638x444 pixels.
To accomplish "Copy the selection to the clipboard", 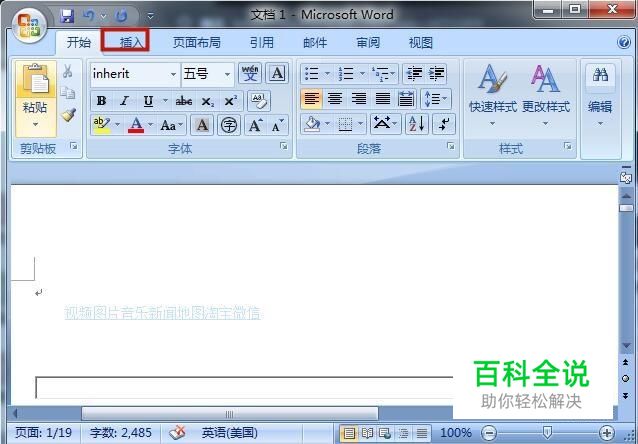I will (68, 93).
